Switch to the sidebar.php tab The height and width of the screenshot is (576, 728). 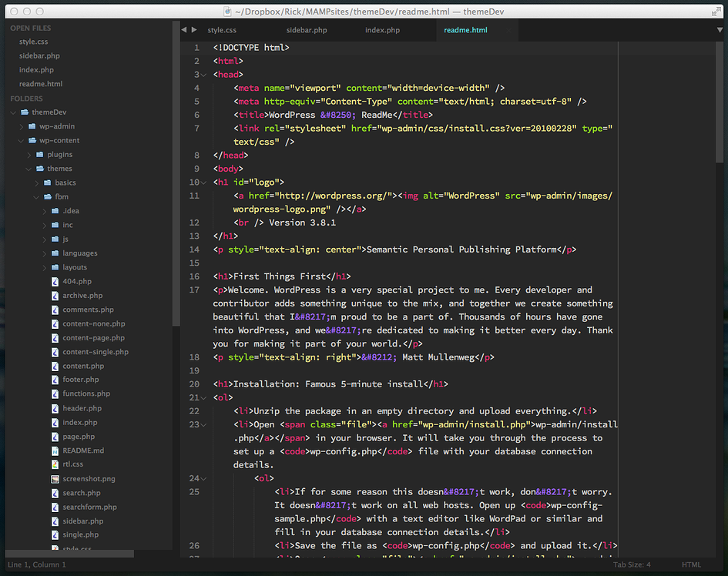coord(307,30)
